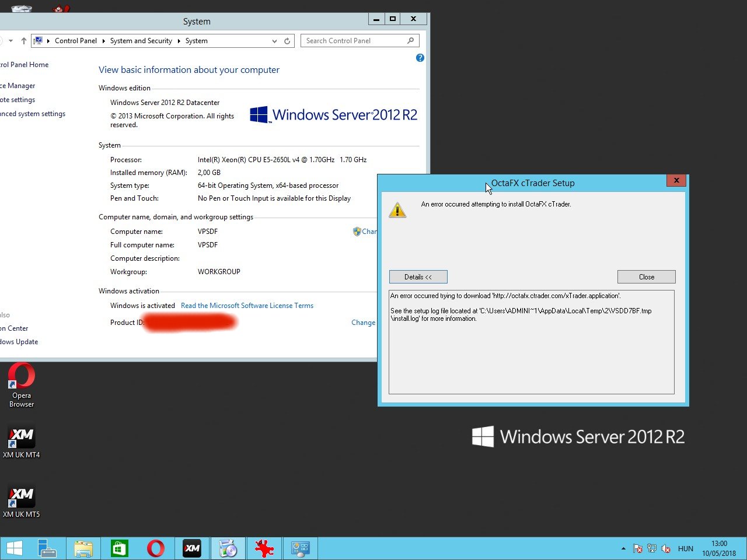Close the OctaFX setup dialog with X
This screenshot has width=747, height=560.
[x=676, y=180]
